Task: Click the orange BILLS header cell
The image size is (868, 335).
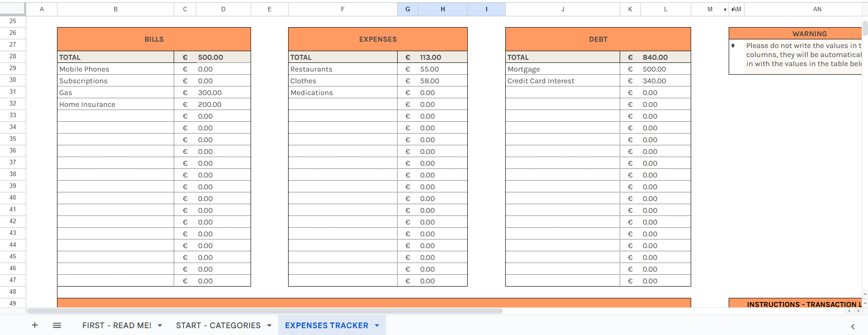Action: click(154, 39)
